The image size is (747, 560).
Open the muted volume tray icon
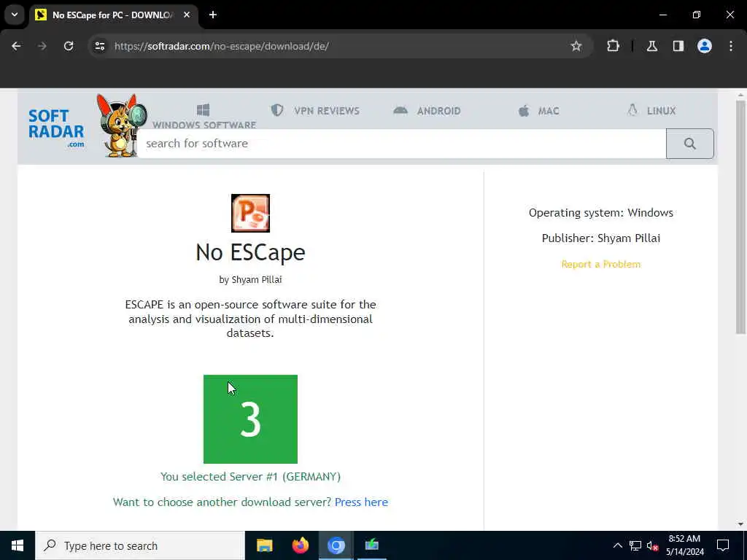[652, 545]
